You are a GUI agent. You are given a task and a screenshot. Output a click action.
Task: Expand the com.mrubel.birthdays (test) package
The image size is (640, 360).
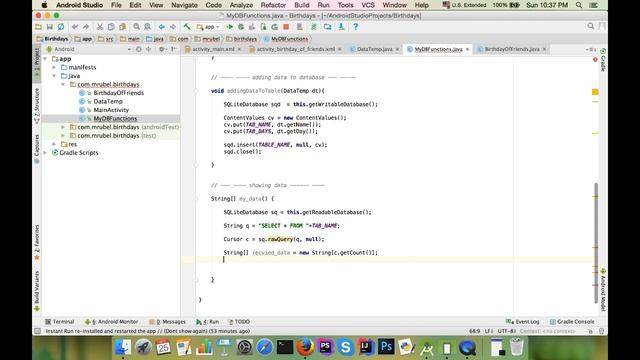pyautogui.click(x=63, y=136)
